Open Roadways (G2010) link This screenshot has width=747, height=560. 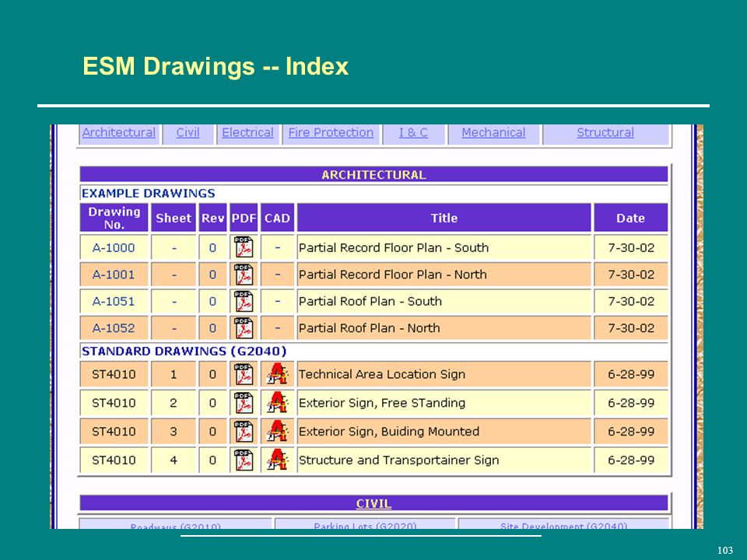175,526
